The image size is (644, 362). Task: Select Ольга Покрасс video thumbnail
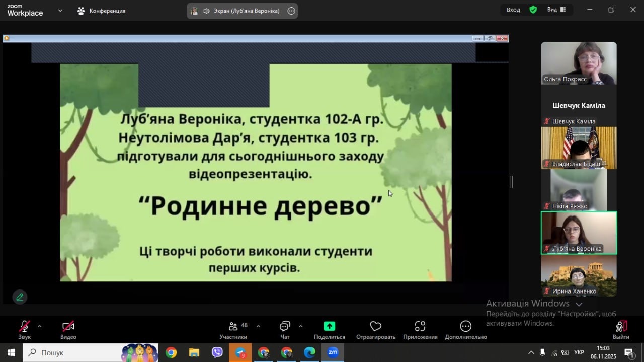579,63
